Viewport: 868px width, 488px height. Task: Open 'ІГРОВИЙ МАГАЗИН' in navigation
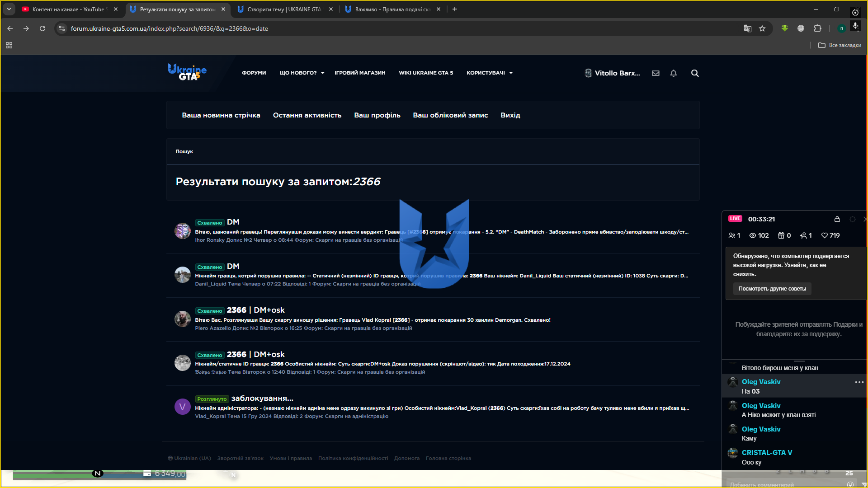coord(360,73)
